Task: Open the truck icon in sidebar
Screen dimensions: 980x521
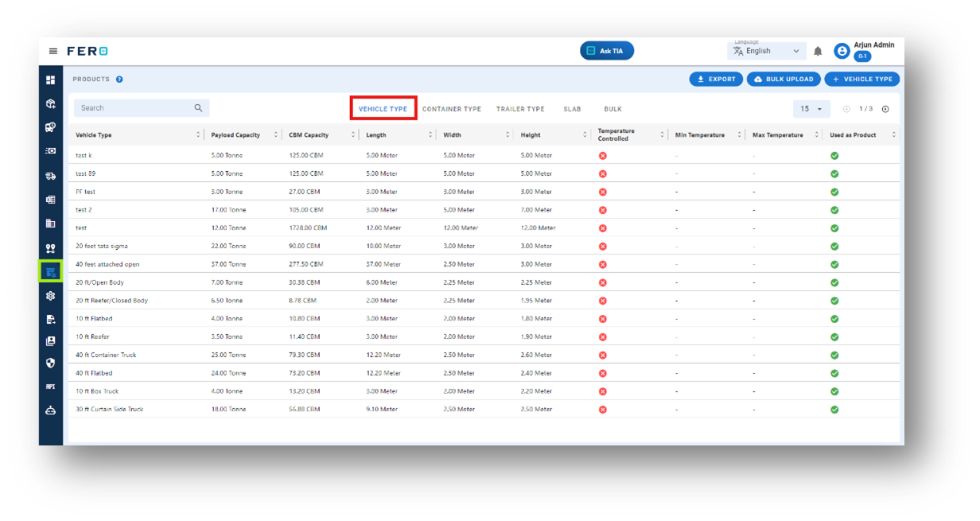Action: tap(51, 176)
